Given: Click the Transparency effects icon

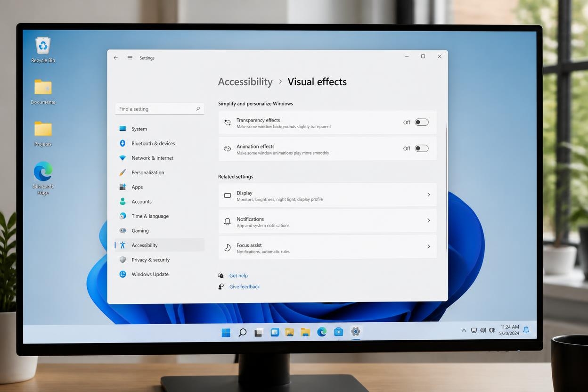Looking at the screenshot, I should pos(228,122).
